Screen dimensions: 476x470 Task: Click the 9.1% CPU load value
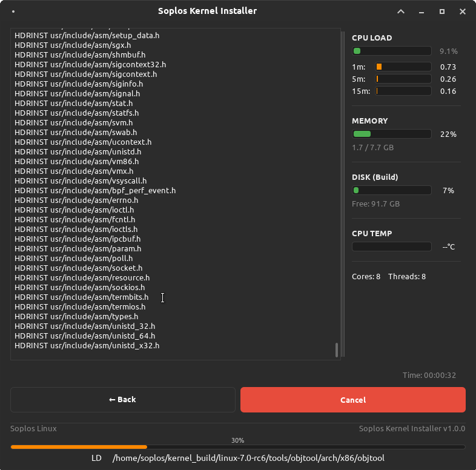448,51
